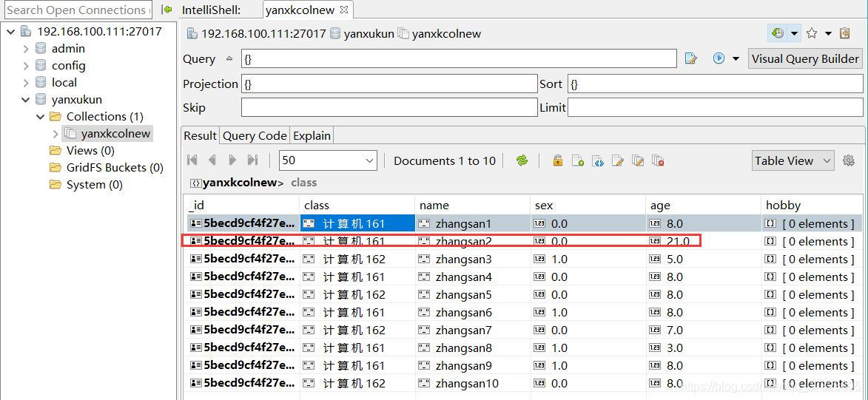Click the age column header
This screenshot has width=868, height=400.
pos(703,206)
